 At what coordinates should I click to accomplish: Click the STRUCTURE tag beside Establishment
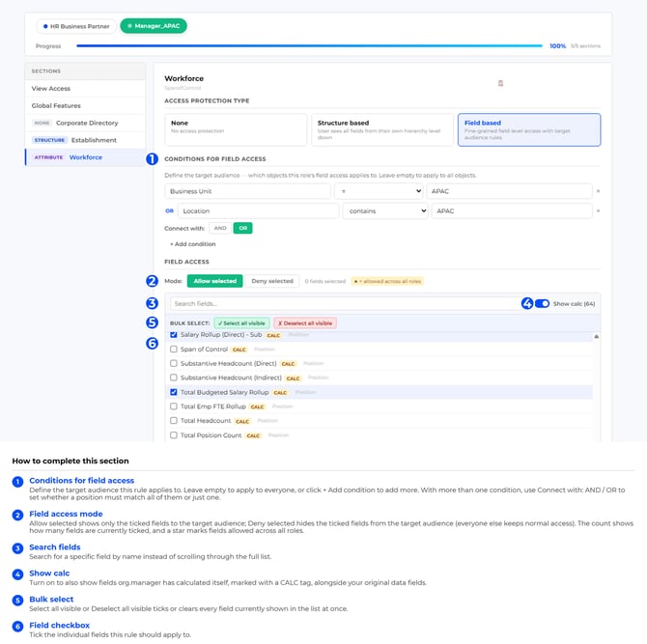pos(49,140)
